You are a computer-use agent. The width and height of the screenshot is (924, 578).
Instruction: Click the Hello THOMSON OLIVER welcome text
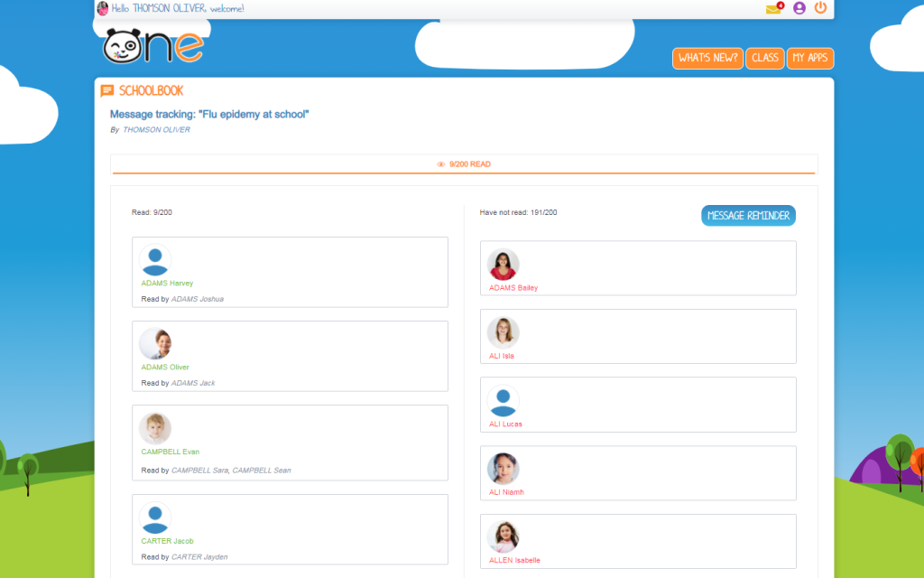[178, 8]
